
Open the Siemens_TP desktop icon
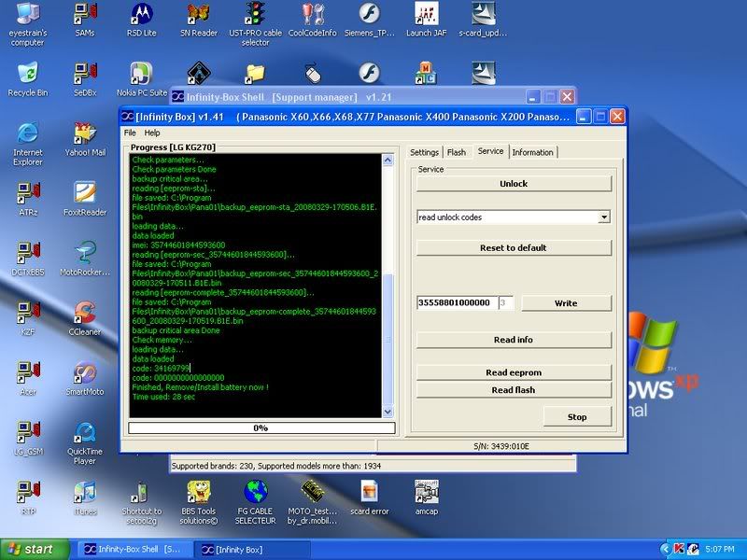[369, 20]
